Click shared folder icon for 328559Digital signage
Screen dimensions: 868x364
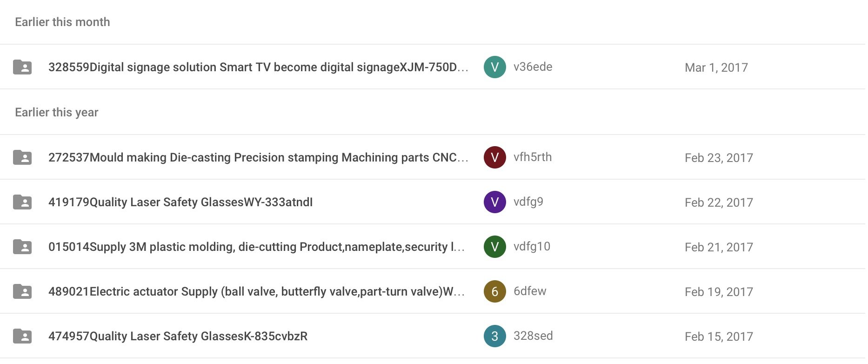pyautogui.click(x=22, y=67)
